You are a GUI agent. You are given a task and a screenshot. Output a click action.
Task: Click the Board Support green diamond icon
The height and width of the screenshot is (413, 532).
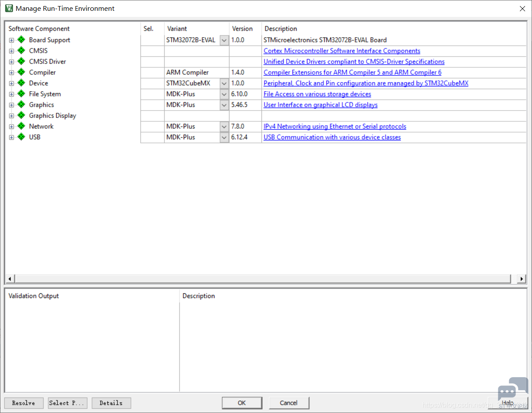coord(21,40)
